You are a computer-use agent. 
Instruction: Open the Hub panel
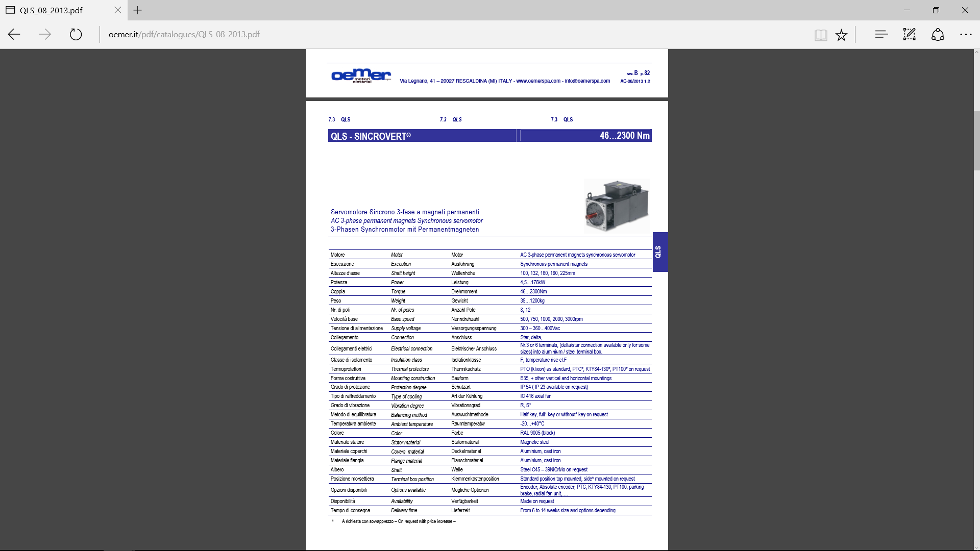(881, 34)
